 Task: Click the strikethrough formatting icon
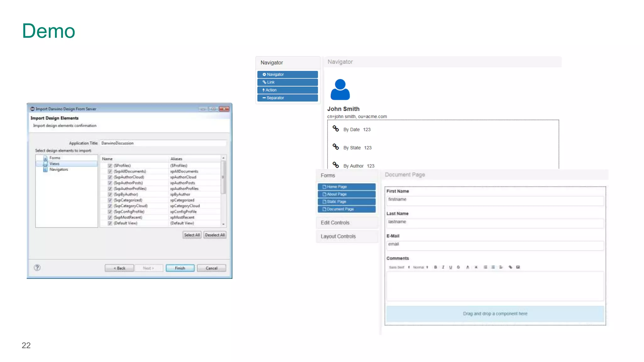point(458,267)
